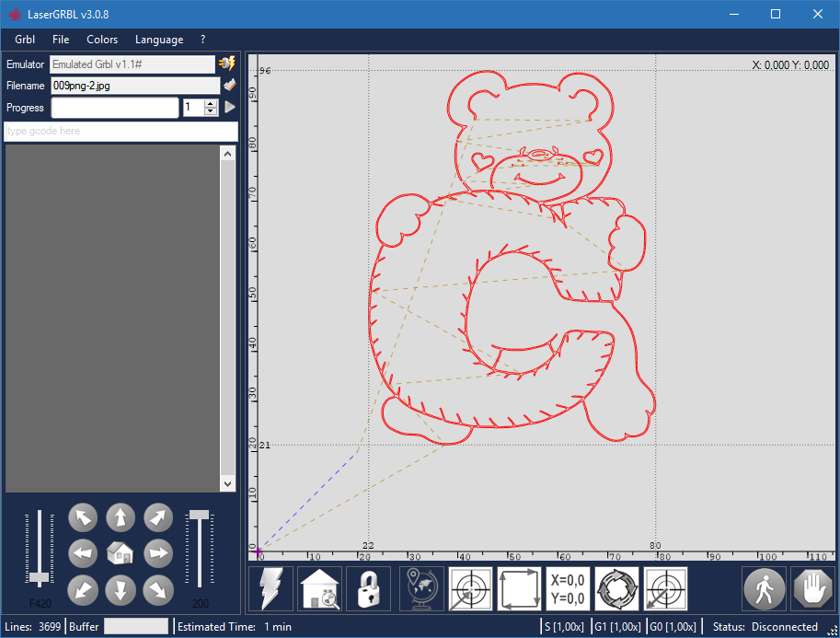
Task: Jog up-right with the diagonal arrow
Action: coord(158,518)
